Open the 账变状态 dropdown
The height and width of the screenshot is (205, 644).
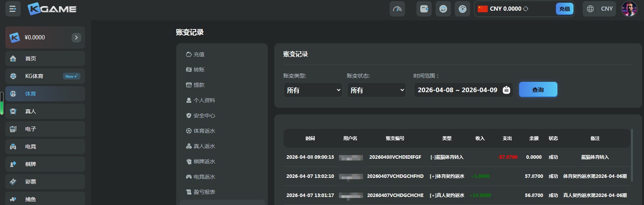[x=377, y=90]
